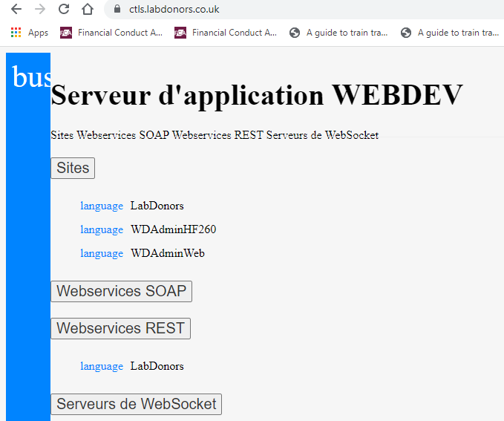Toggle the Webservices REST section
504x421 pixels.
(x=121, y=328)
